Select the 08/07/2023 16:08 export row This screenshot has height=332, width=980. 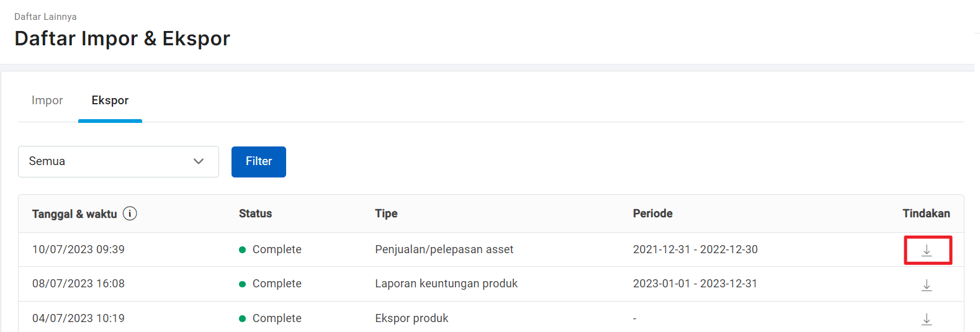[78, 284]
